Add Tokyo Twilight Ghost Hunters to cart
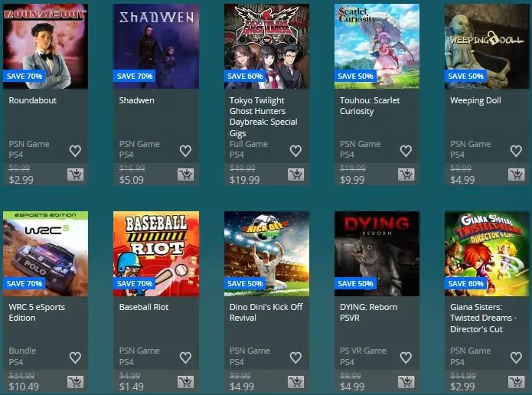The image size is (532, 395). coord(296,175)
